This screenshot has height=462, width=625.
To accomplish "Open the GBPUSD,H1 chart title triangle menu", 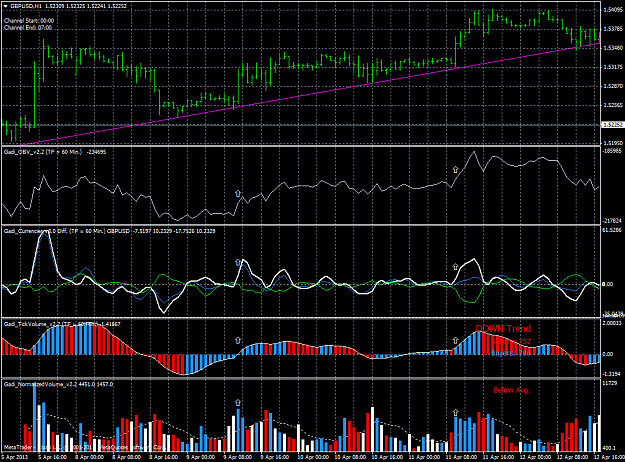I will (x=6, y=6).
